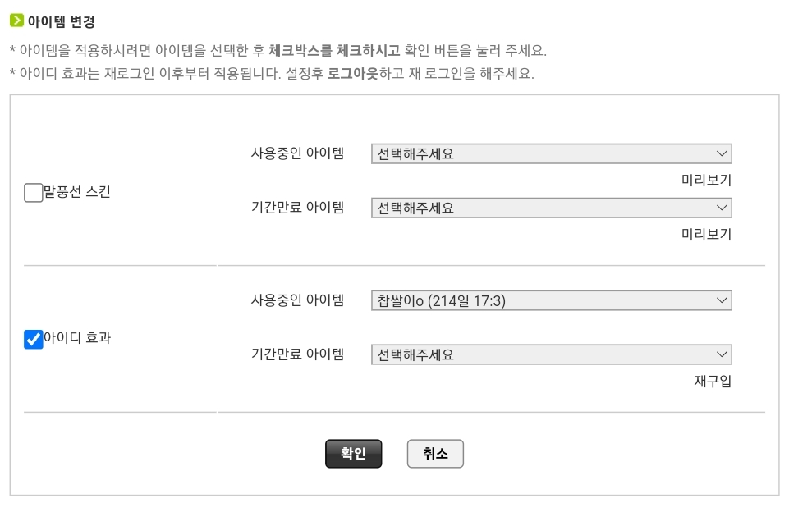Expand 아이디 효과 기간만료 아이템 dropdown
Viewport: 812px width, 526px height.
tap(550, 354)
